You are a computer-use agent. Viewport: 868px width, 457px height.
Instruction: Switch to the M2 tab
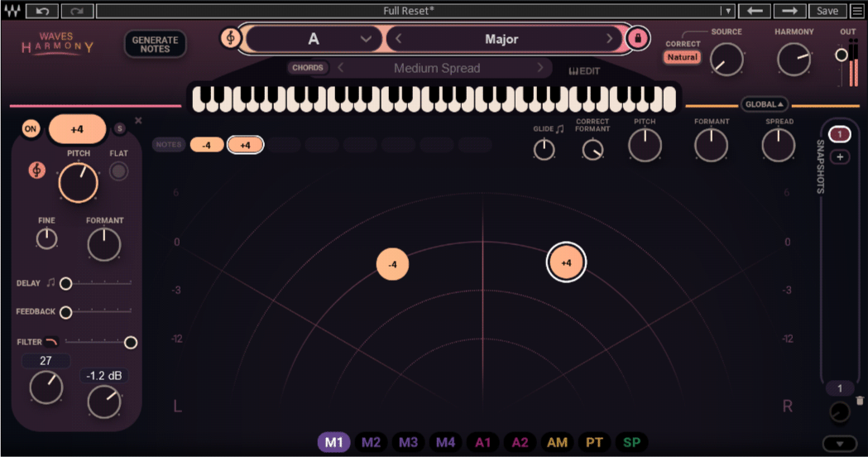pyautogui.click(x=371, y=442)
